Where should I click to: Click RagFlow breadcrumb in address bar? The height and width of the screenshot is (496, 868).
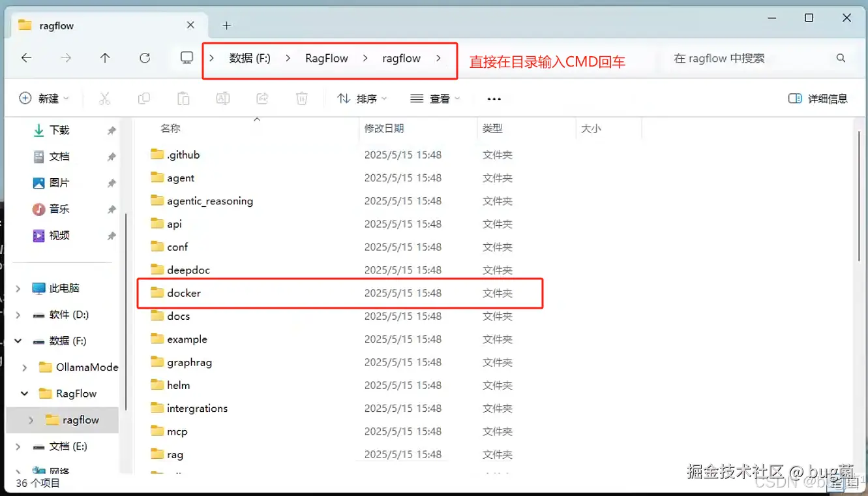pos(327,58)
